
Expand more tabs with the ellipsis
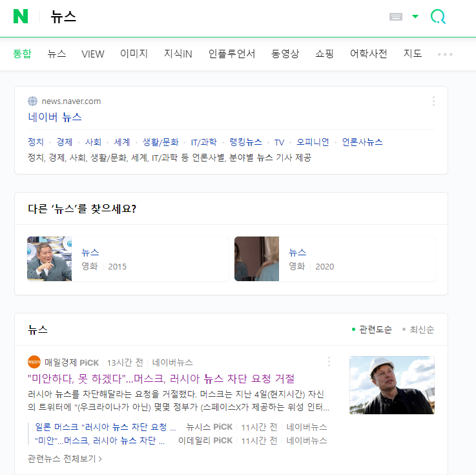click(x=445, y=54)
